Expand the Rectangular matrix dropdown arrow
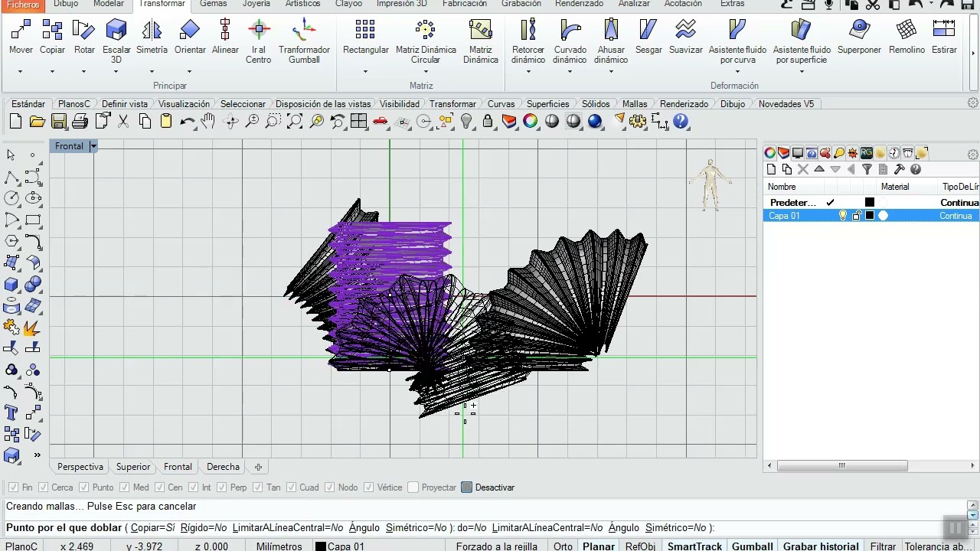Viewport: 980px width, 551px height. click(x=366, y=72)
